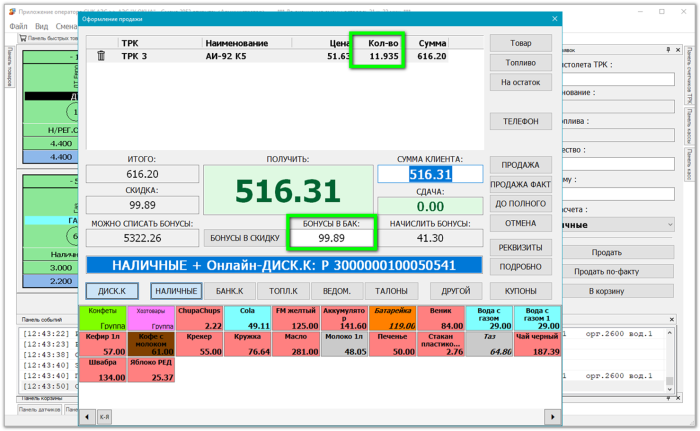The image size is (700, 431).
Task: Toggle the НАЛИЧНЫЕ payment option
Action: click(176, 291)
